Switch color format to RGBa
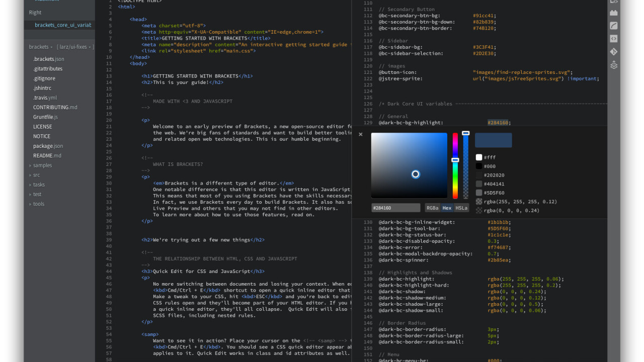This screenshot has width=644, height=362. click(432, 207)
